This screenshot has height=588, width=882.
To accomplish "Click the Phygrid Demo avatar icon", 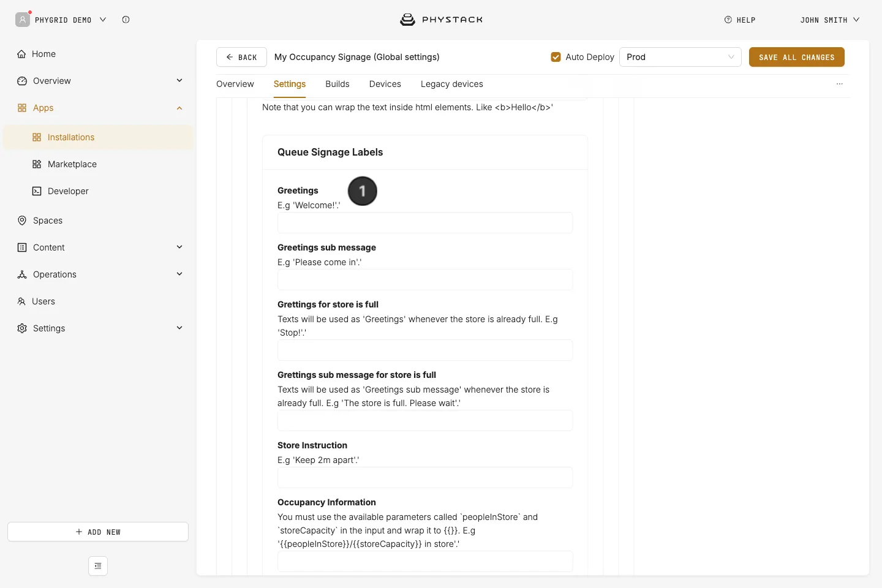I will pyautogui.click(x=23, y=20).
